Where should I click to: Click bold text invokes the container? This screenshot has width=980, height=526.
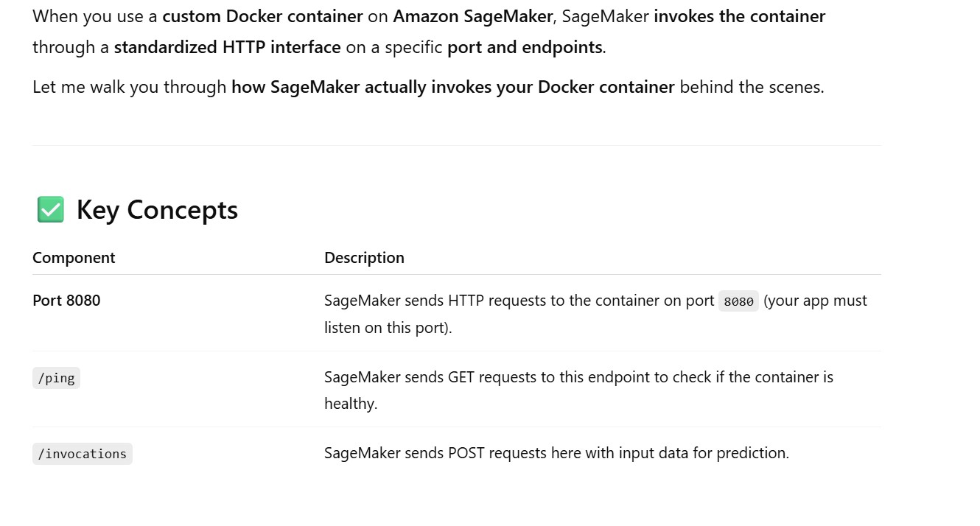coord(739,16)
